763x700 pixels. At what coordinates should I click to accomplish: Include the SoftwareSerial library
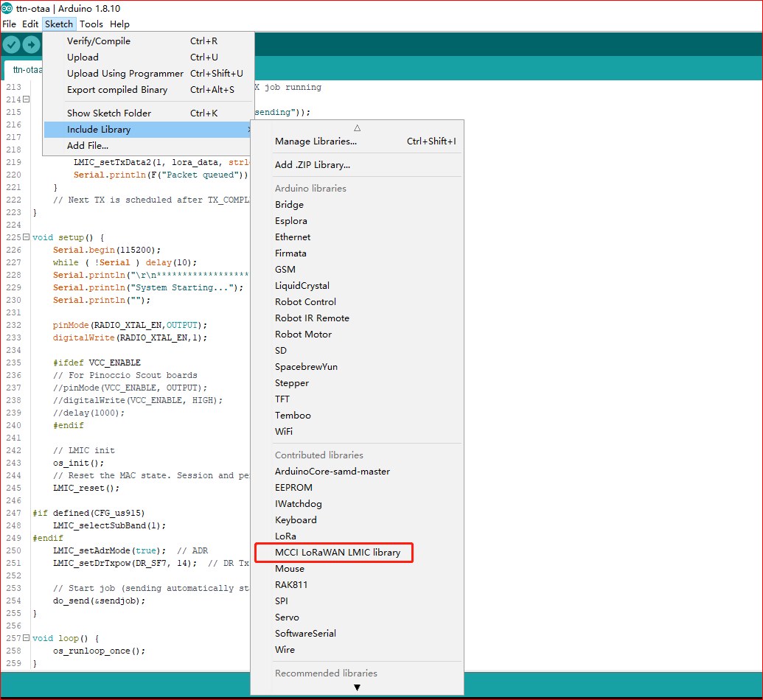[357, 634]
